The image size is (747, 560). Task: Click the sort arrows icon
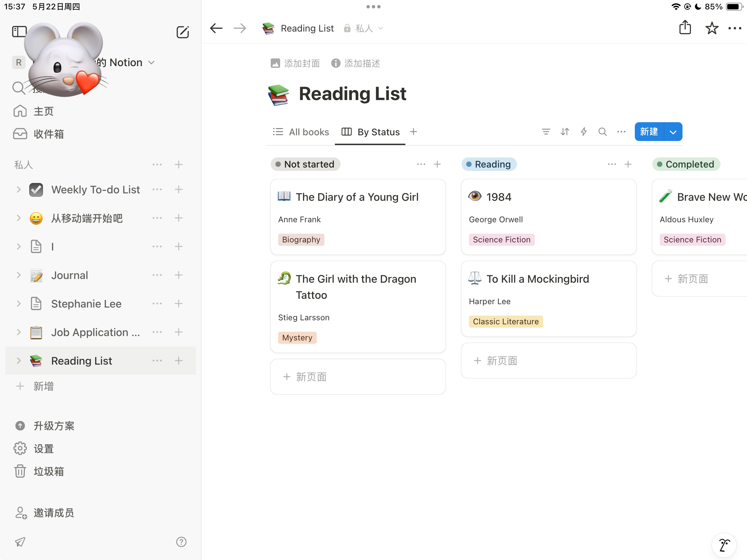(x=565, y=132)
